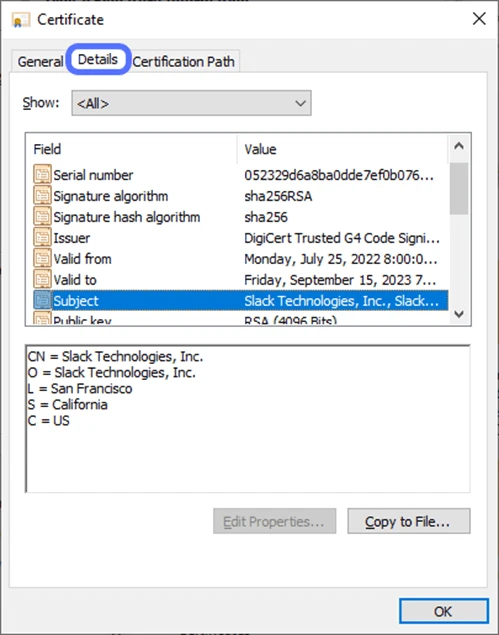Select the Serial number row label

click(93, 175)
